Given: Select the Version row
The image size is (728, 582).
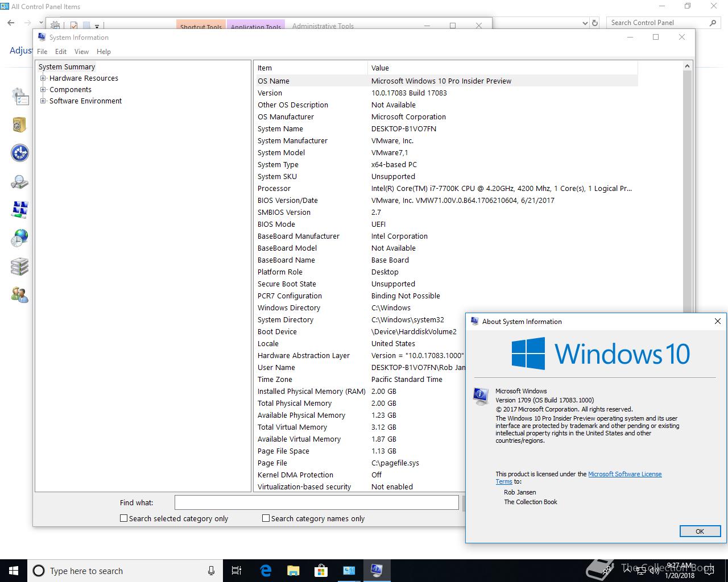Looking at the screenshot, I should pyautogui.click(x=446, y=93).
